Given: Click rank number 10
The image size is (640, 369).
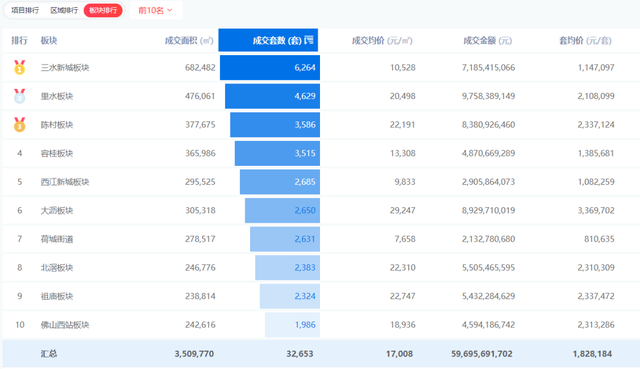Looking at the screenshot, I should coord(20,325).
